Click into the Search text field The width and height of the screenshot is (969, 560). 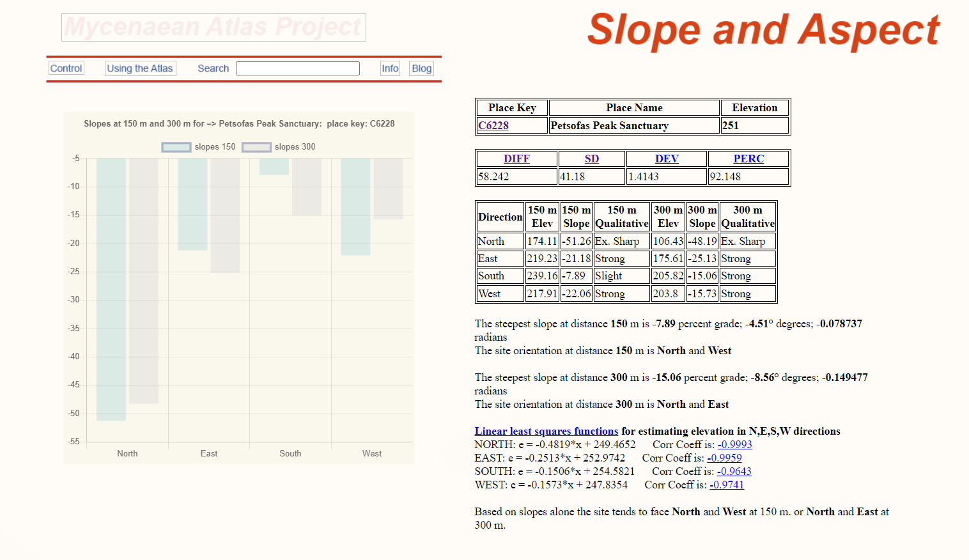pos(297,68)
